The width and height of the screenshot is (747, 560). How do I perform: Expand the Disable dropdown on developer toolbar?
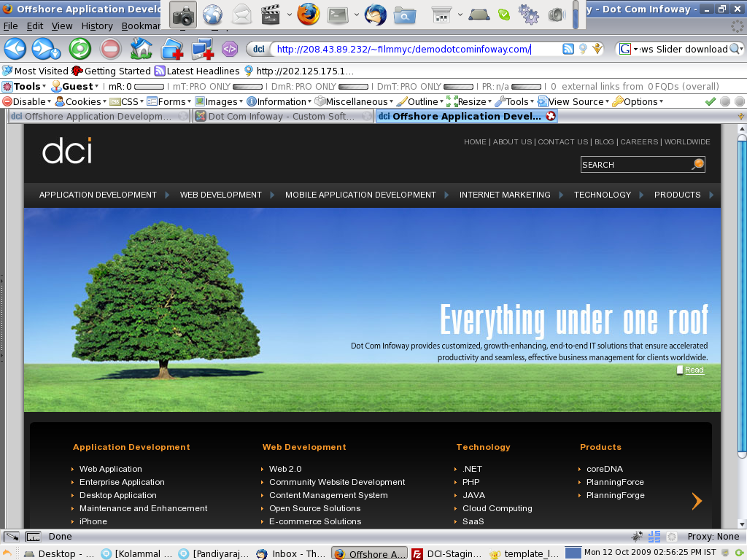27,101
